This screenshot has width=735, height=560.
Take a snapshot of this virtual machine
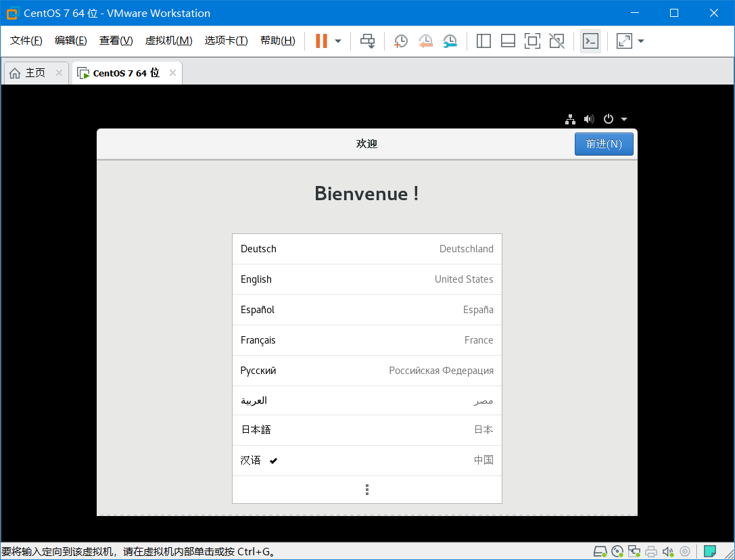(x=401, y=41)
